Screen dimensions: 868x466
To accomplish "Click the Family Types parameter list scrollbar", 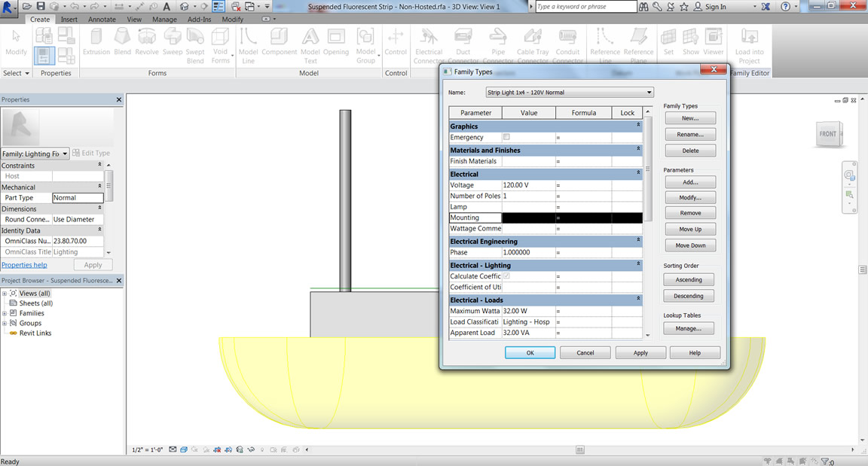I will pos(648,169).
